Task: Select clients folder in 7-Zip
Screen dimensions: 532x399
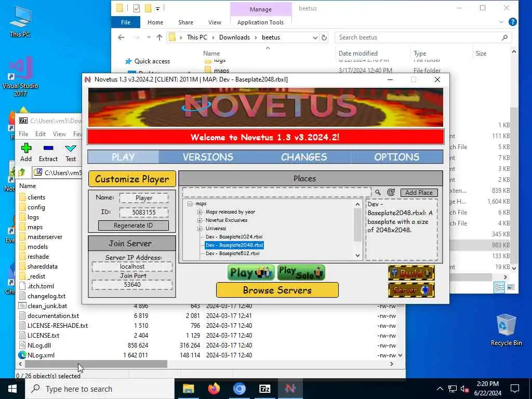Action: click(36, 197)
